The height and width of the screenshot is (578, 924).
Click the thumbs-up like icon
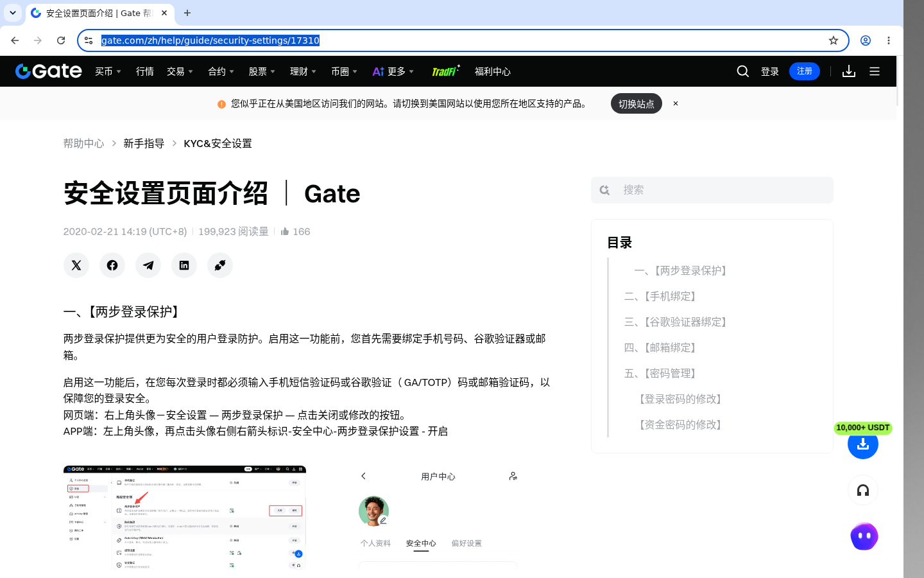point(285,231)
